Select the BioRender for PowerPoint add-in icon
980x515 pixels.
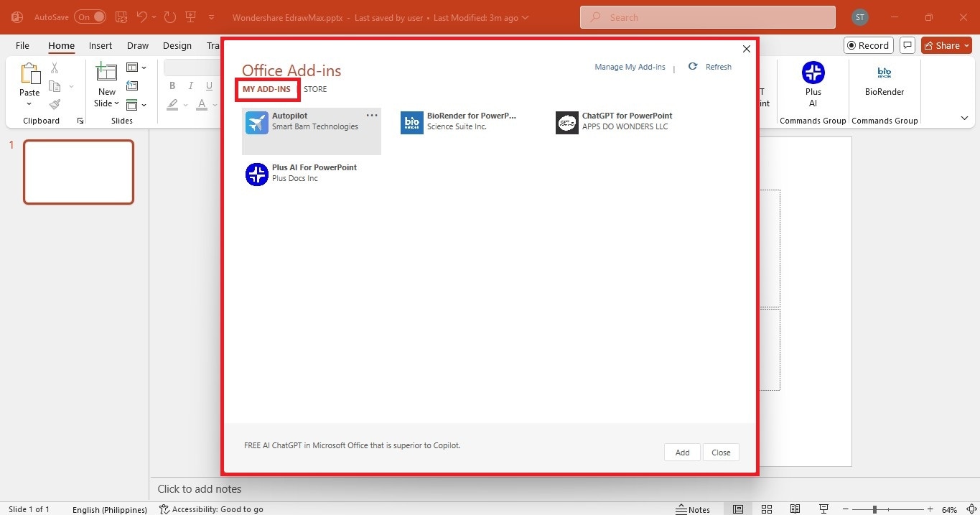[412, 123]
